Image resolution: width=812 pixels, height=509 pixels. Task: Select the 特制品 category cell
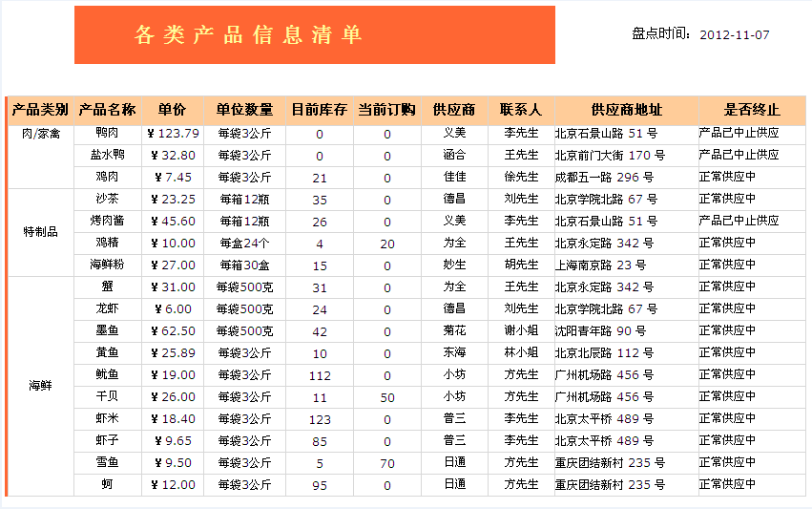point(40,232)
